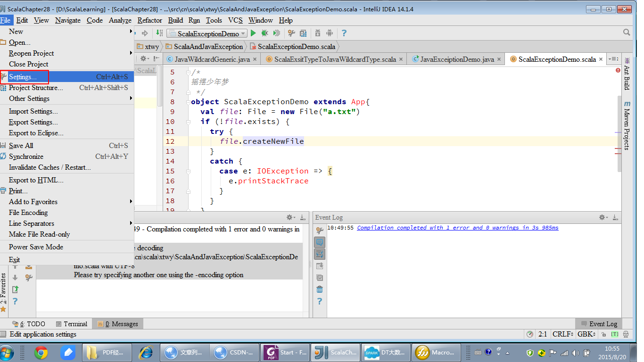
Task: Choose Invalidate Caches / Restart...
Action: [x=67, y=167]
